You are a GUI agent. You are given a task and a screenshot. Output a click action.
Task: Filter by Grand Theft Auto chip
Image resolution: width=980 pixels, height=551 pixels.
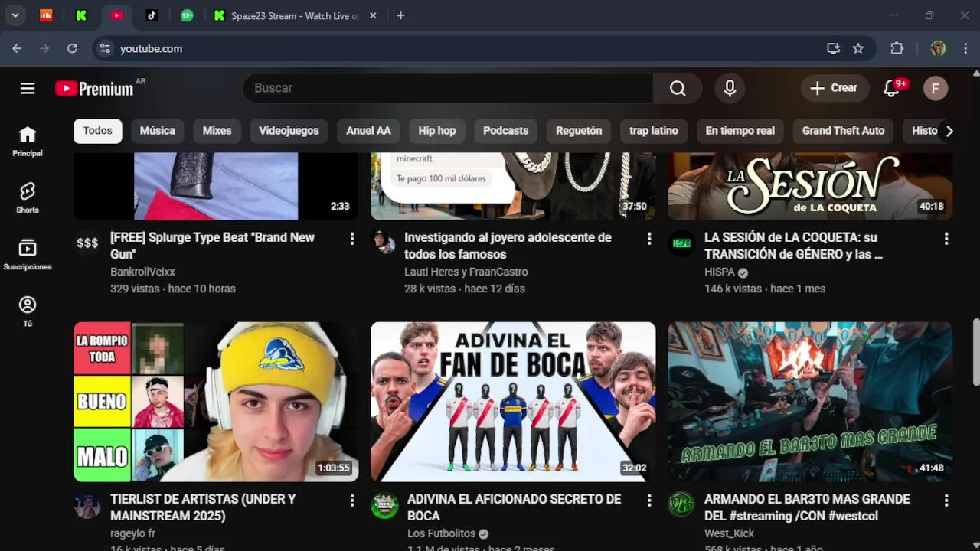[843, 131]
